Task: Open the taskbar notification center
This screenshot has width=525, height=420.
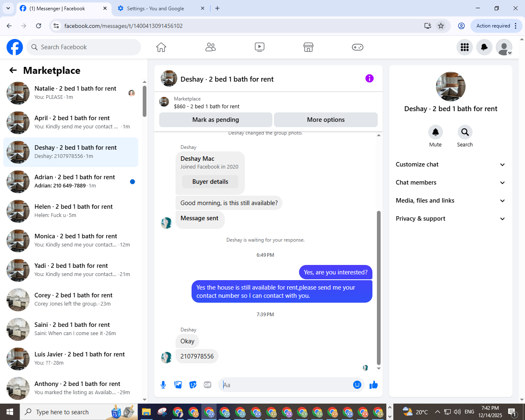Action: coord(512,412)
